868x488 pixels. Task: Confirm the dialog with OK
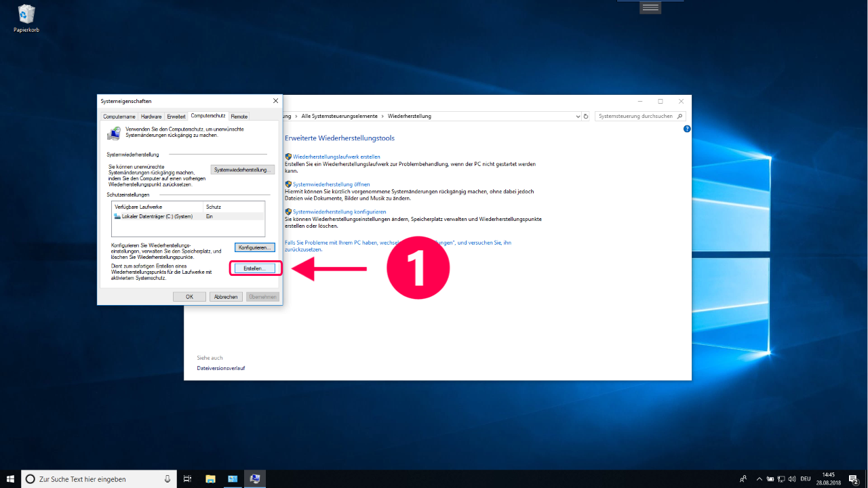coord(189,297)
